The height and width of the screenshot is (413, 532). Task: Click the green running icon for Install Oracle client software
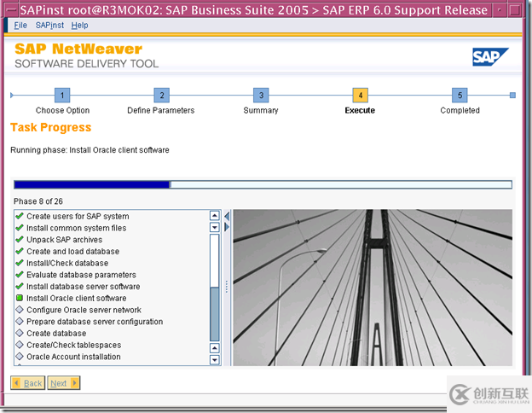(x=20, y=298)
